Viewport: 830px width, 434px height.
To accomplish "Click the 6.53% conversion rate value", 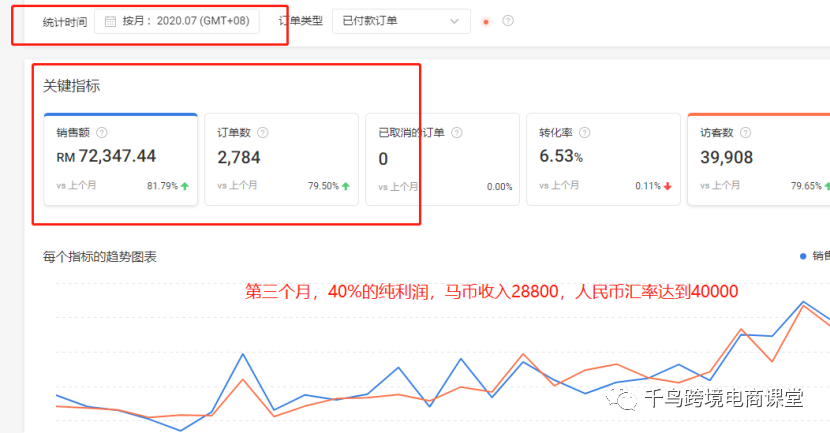I will click(561, 156).
